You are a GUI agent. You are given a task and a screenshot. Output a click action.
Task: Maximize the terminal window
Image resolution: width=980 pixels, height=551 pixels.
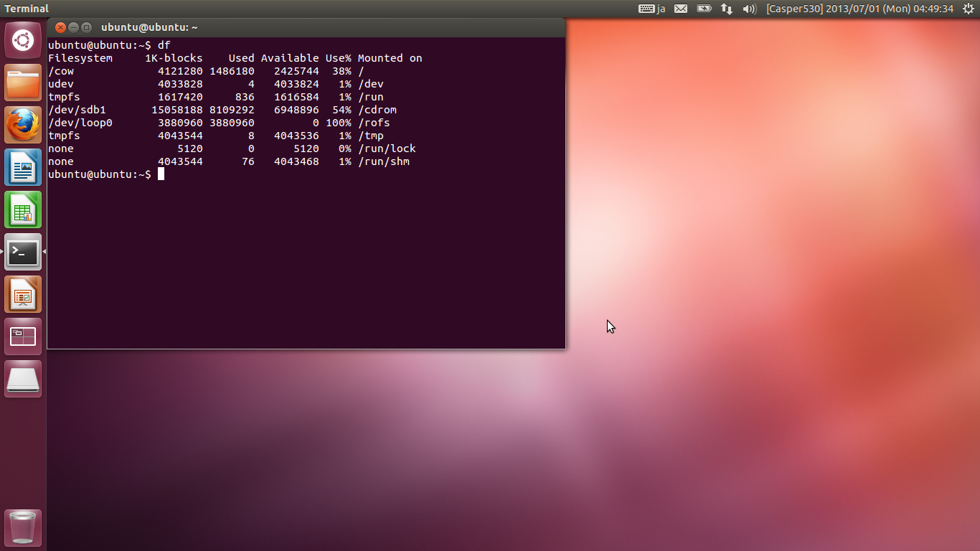click(86, 27)
